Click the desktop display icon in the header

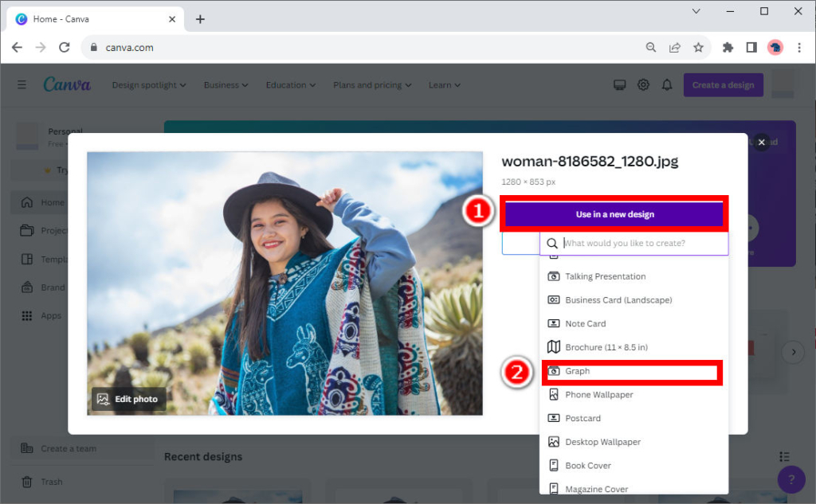coord(620,84)
